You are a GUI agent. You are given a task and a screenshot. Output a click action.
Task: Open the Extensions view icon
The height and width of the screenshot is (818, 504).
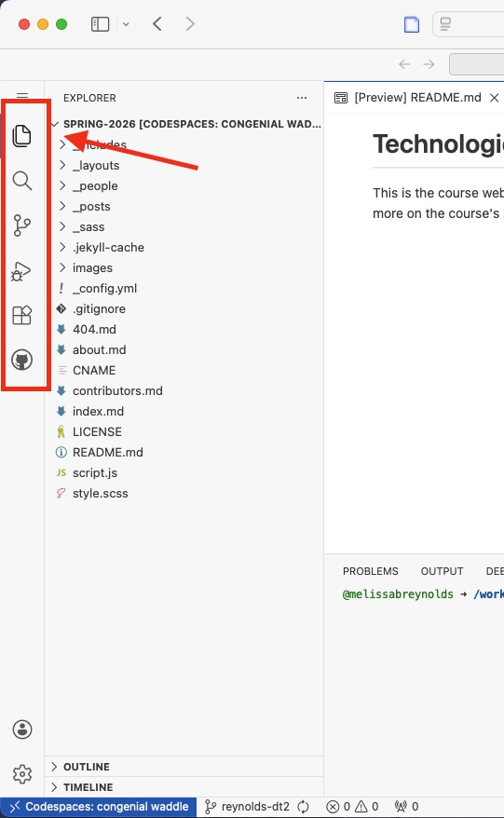click(22, 315)
